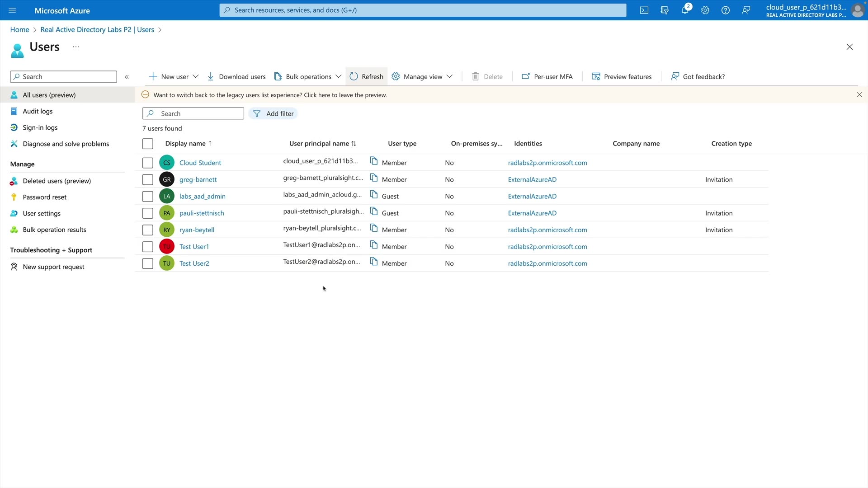The width and height of the screenshot is (868, 488).
Task: Click the portal settings gear icon
Action: [x=705, y=10]
